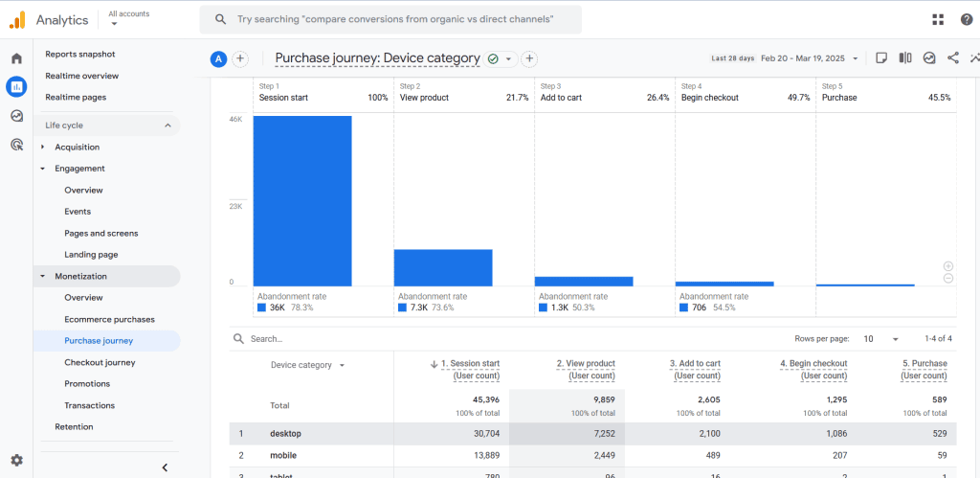Click mobile View product value 2,449
Screen dimensions: 980x478
tap(603, 455)
